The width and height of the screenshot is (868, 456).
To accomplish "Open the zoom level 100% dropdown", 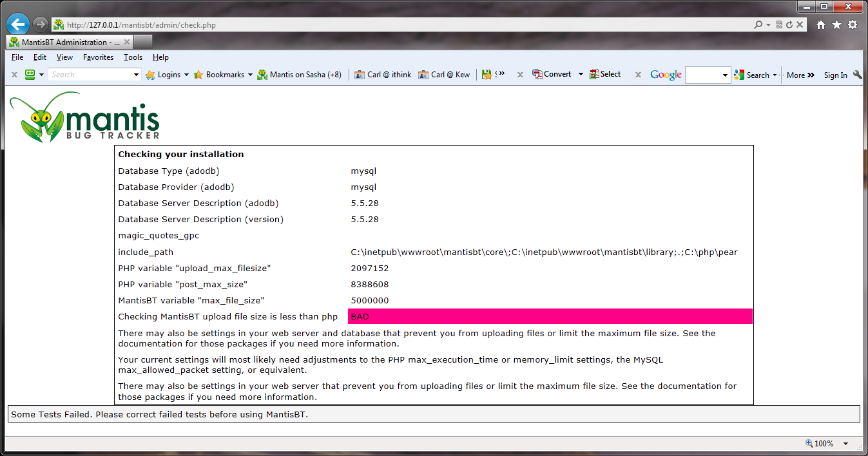I will pos(845,444).
